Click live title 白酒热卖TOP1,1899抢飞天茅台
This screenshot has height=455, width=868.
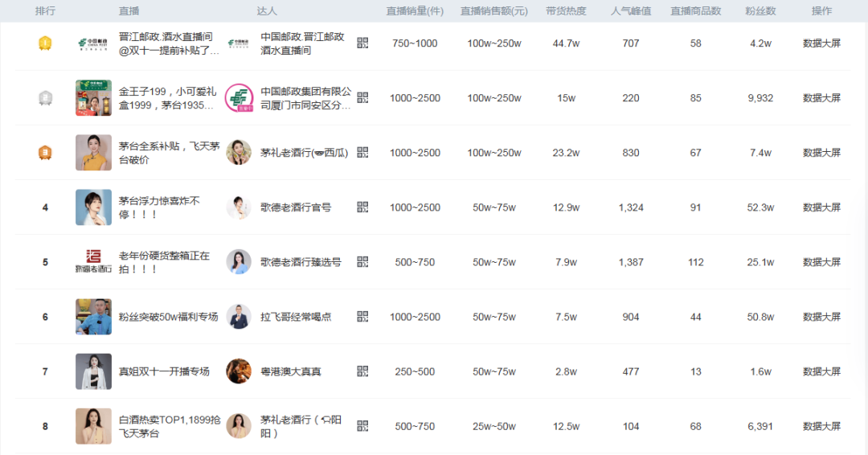pyautogui.click(x=170, y=426)
